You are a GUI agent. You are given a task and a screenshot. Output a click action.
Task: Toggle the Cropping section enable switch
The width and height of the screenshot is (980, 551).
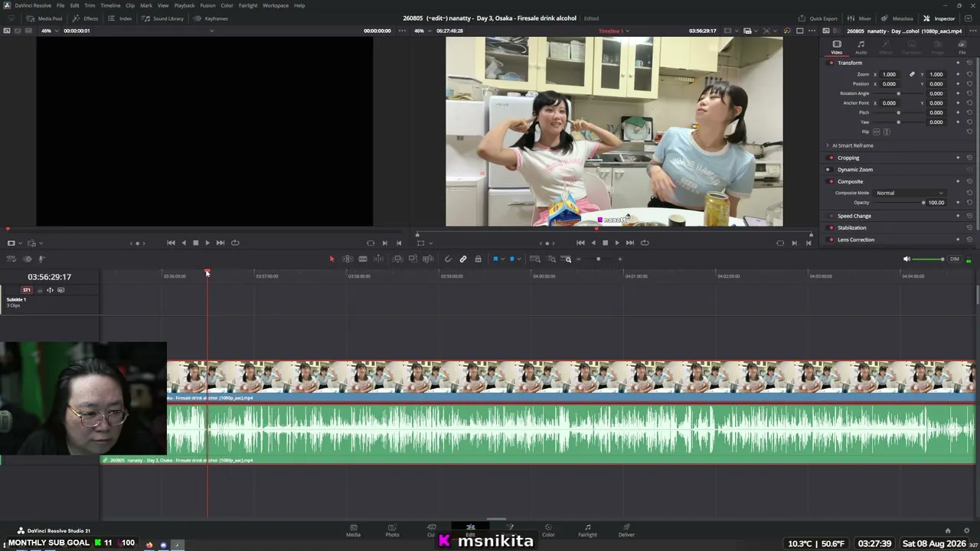click(831, 158)
